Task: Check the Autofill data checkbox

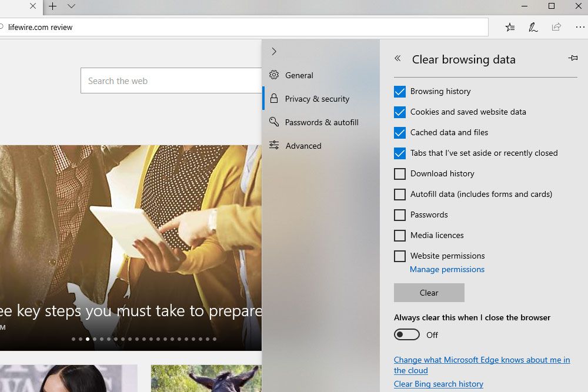Action: (400, 195)
